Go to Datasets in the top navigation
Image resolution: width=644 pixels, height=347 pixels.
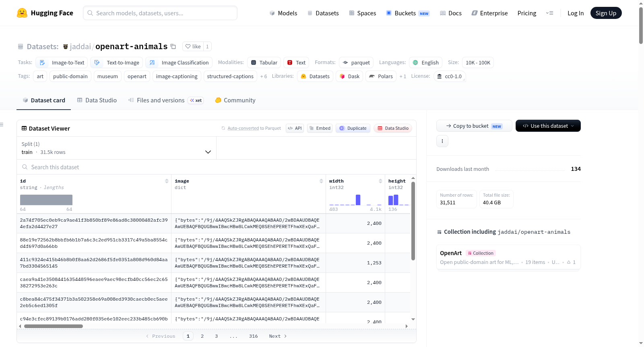[323, 13]
